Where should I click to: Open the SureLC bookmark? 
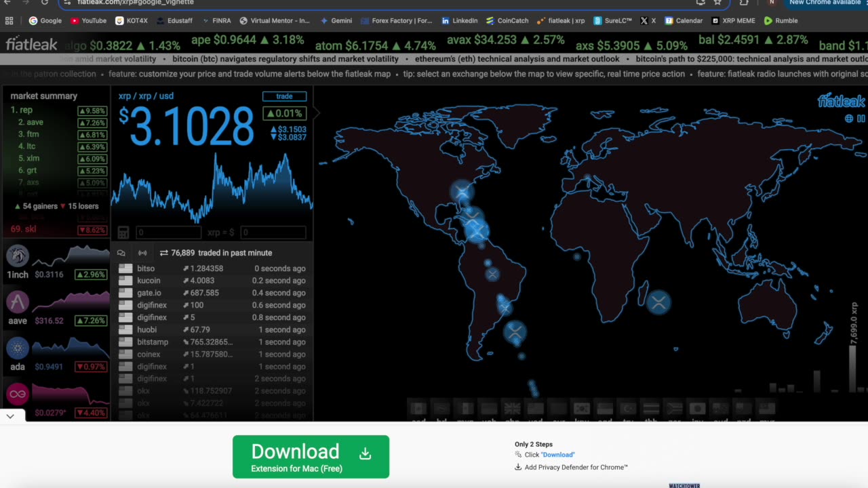[613, 21]
